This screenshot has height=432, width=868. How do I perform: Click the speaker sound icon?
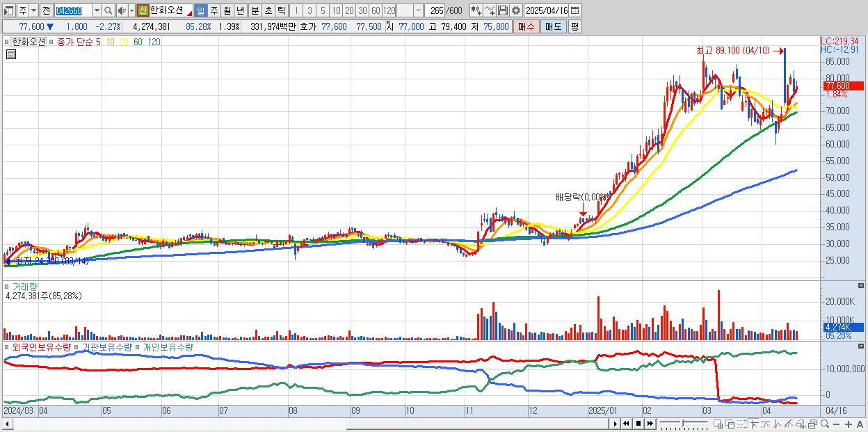[122, 10]
